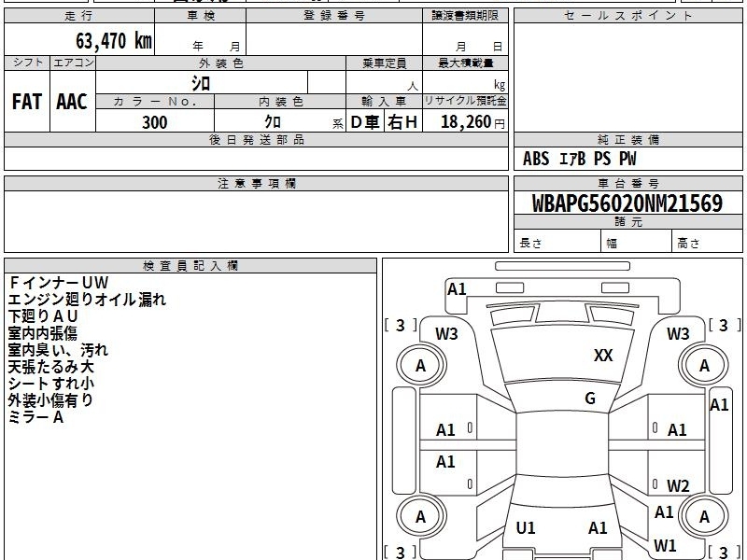Select the note 天張たるみ大
The height and width of the screenshot is (560, 747).
click(x=51, y=367)
